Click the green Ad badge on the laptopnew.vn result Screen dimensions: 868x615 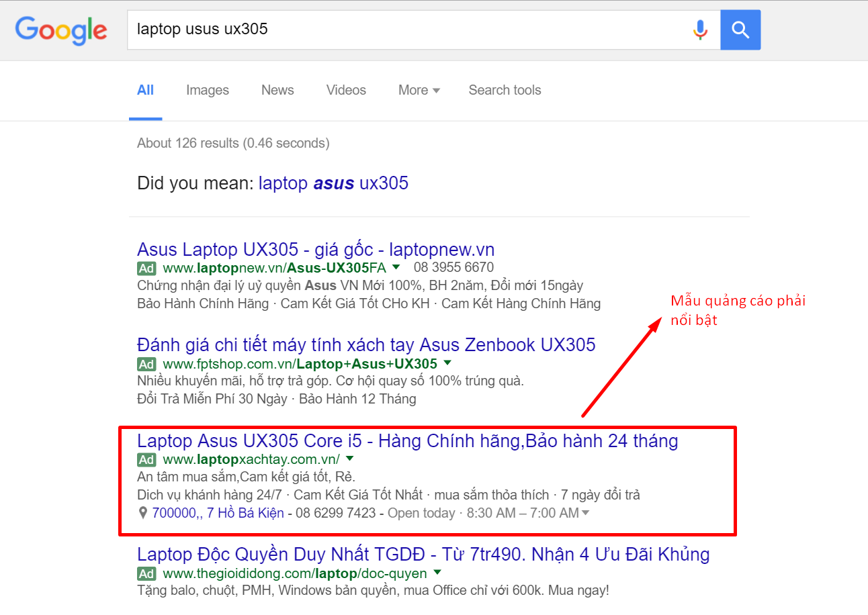click(x=146, y=268)
